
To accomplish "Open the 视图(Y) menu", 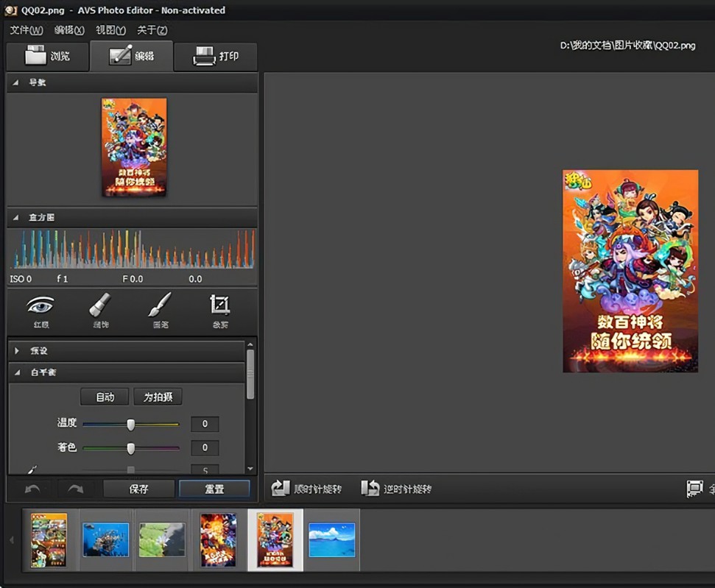I will click(110, 30).
